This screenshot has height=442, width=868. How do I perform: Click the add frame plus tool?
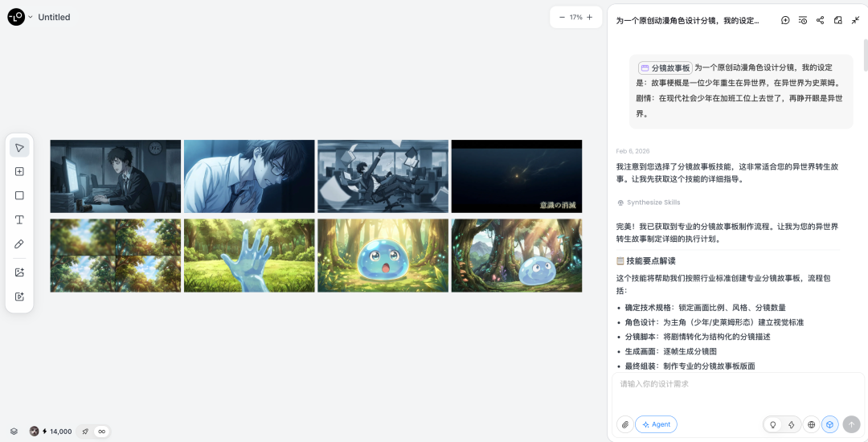[19, 171]
